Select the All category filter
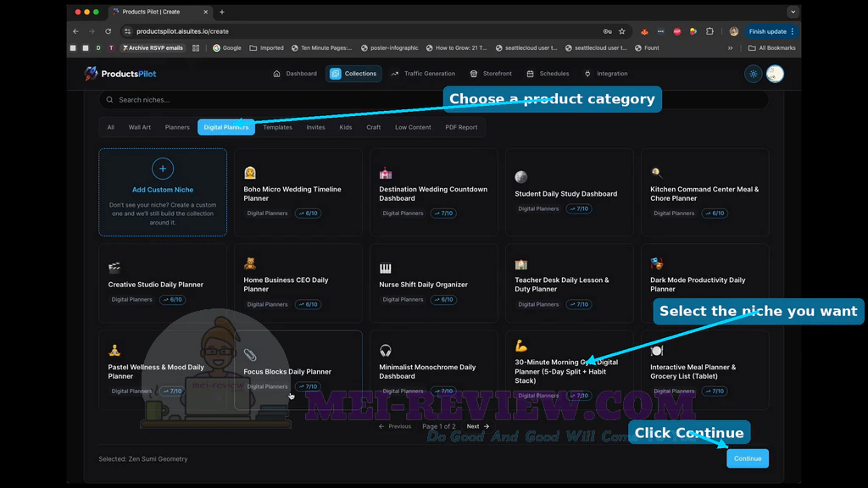Image resolution: width=868 pixels, height=488 pixels. [111, 127]
